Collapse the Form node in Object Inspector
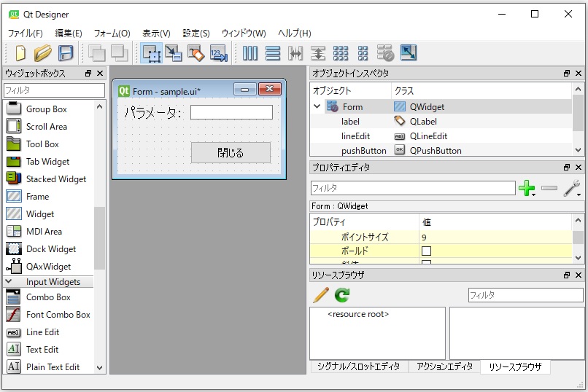The height and width of the screenshot is (392, 588). coord(317,106)
